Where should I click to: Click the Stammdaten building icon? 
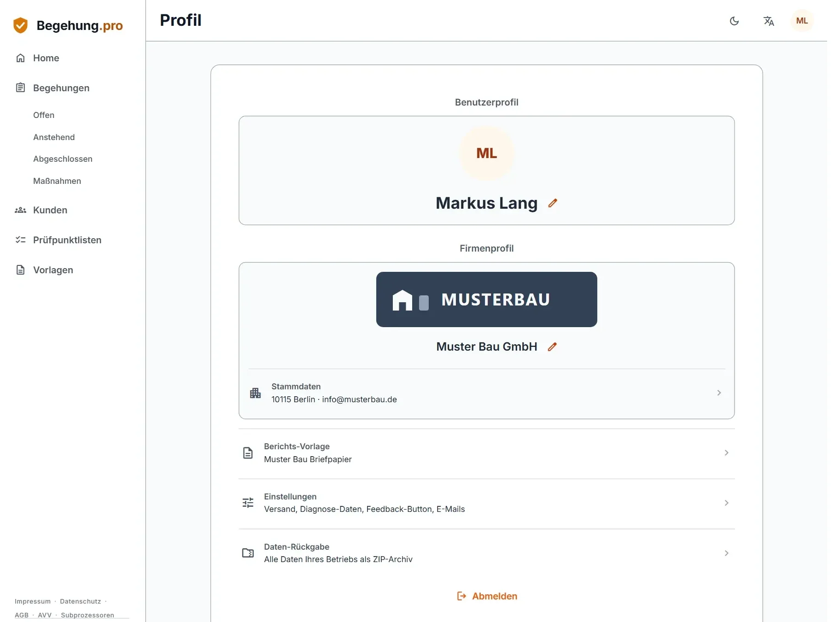255,393
